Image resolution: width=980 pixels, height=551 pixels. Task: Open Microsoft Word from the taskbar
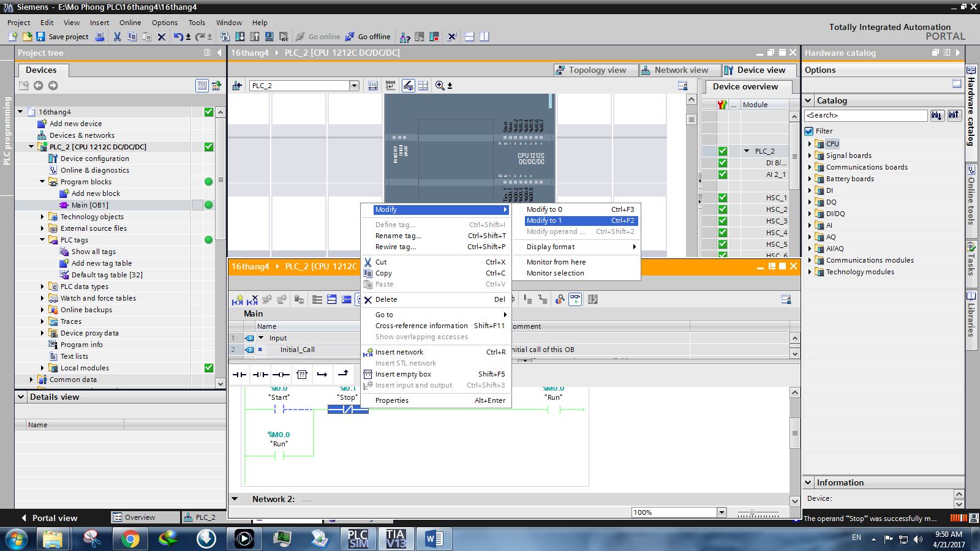tap(434, 539)
